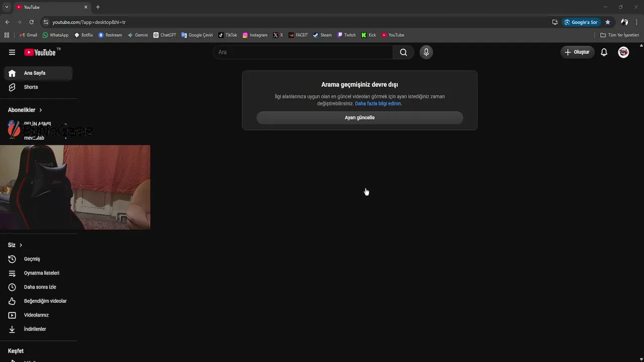Go to Ana Sayfa in the sidebar
The height and width of the screenshot is (362, 644).
(x=38, y=73)
